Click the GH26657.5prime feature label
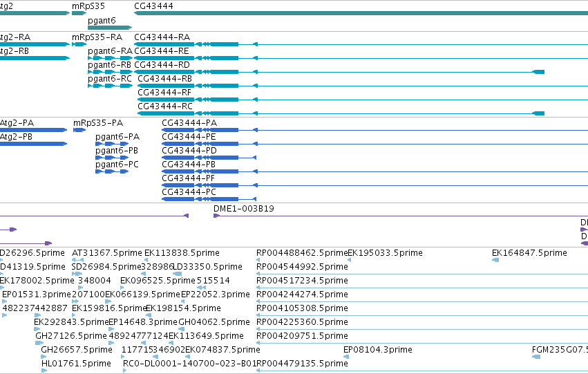The width and height of the screenshot is (588, 374). click(77, 350)
